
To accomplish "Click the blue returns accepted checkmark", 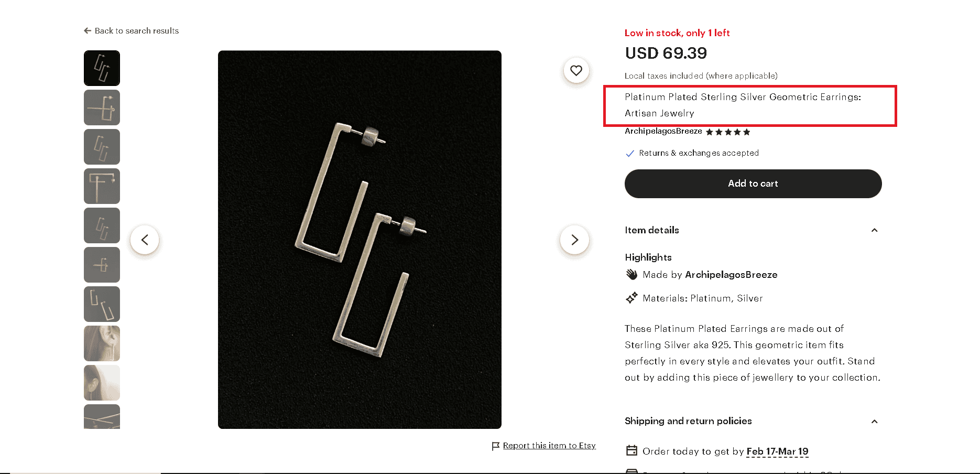I will 629,153.
